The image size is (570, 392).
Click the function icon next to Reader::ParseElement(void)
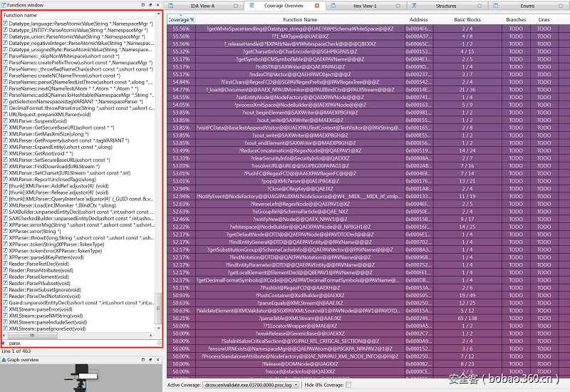coord(5,276)
